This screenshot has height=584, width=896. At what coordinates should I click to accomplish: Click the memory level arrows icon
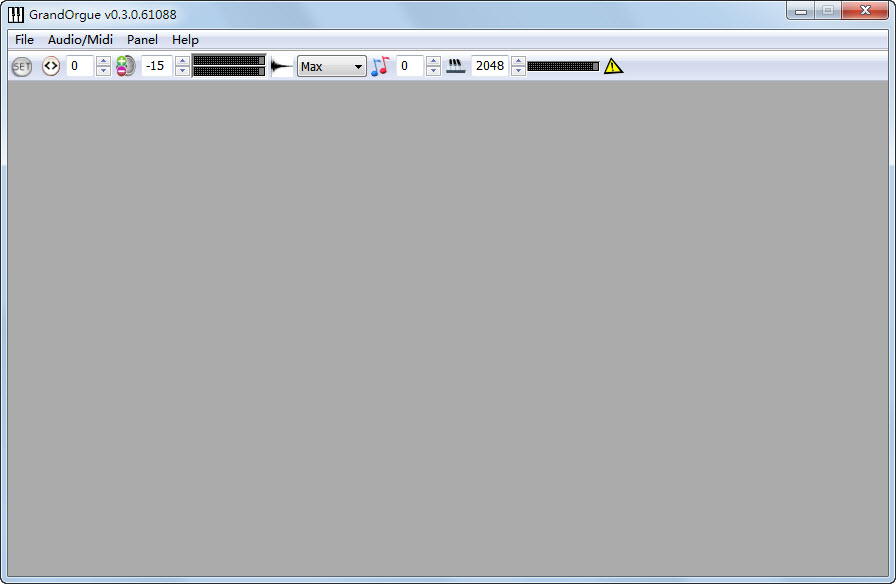tap(51, 66)
